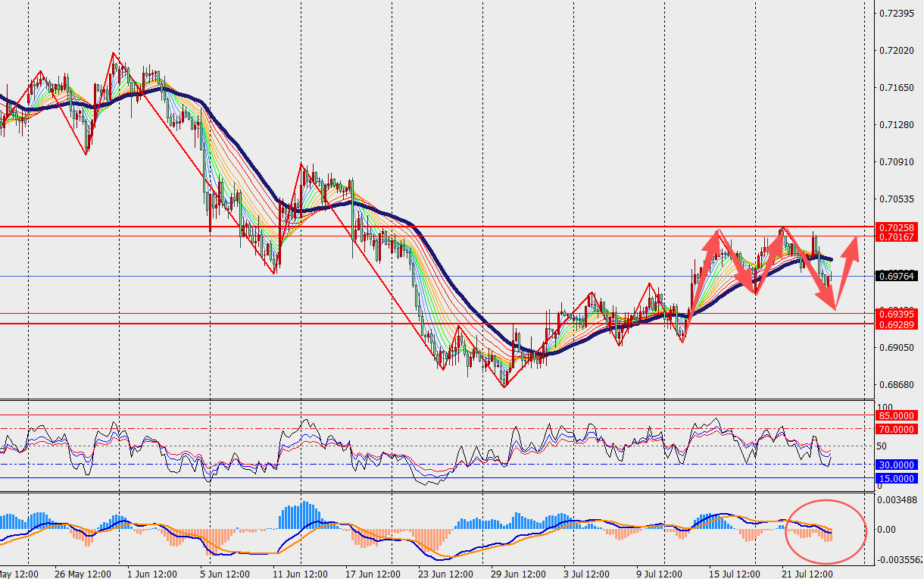Select the MACD 0.003488 scale label
This screenshot has height=579, width=924.
coord(898,500)
